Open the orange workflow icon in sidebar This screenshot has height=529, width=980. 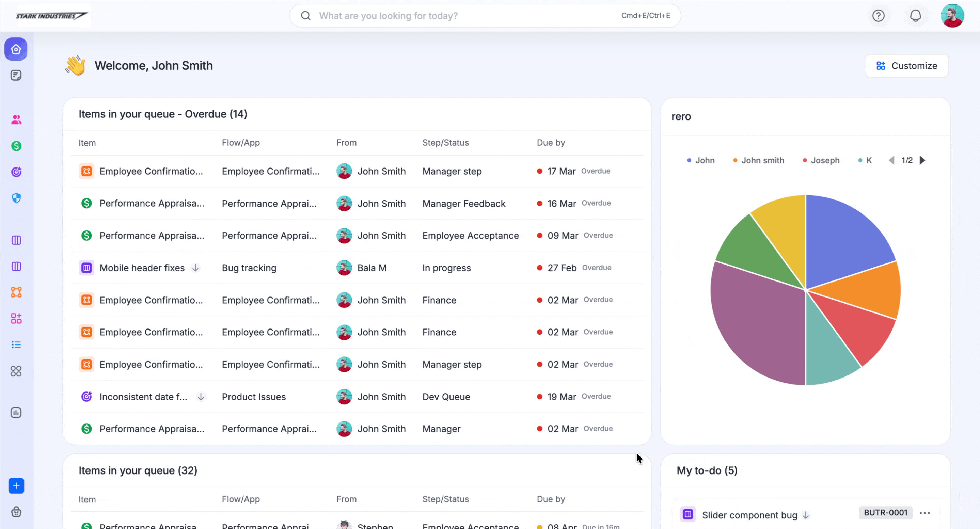(16, 292)
